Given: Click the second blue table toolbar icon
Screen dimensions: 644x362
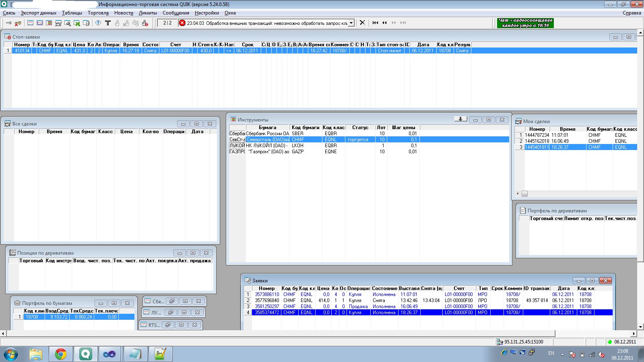Looking at the screenshot, I should pyautogui.click(x=40, y=23).
